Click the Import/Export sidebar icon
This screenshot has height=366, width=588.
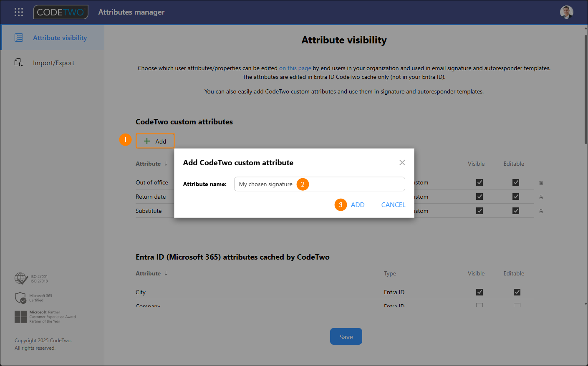(x=19, y=63)
